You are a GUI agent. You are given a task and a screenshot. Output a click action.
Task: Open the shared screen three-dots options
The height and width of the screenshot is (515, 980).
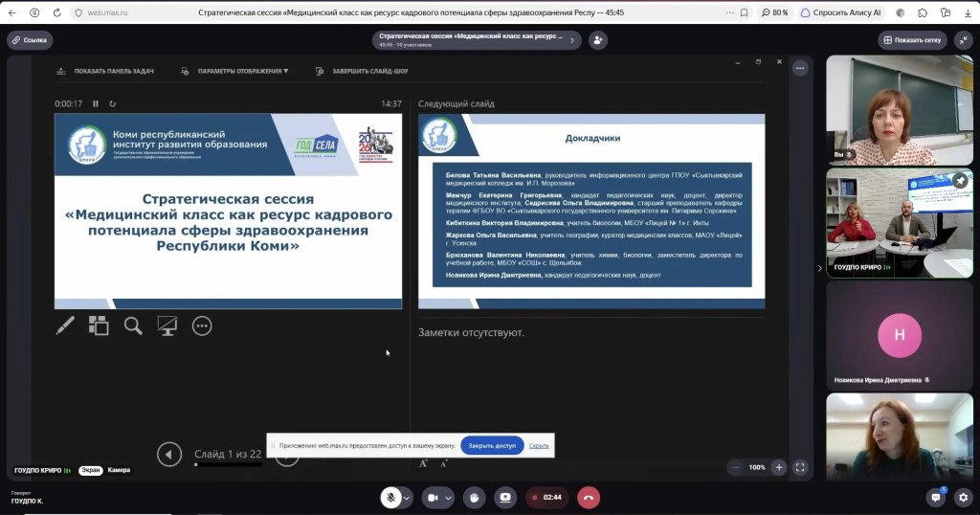pyautogui.click(x=800, y=68)
